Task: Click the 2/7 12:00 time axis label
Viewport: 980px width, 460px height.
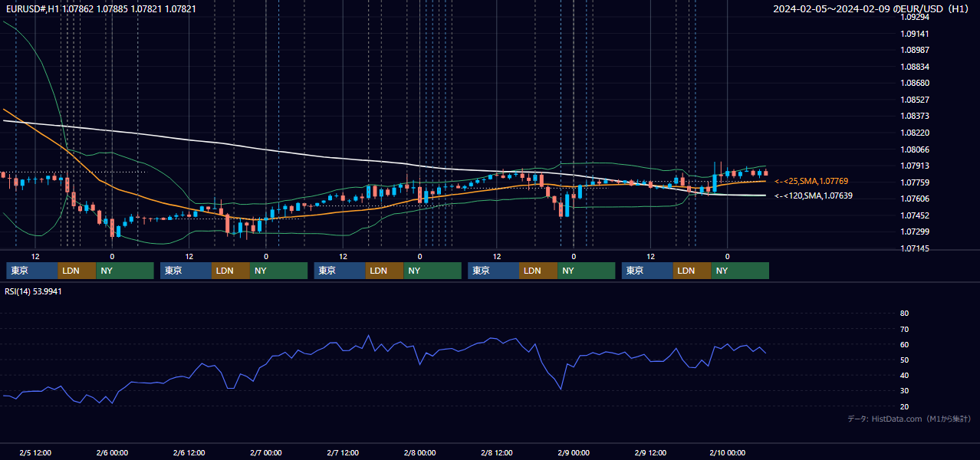Action: coord(343,452)
